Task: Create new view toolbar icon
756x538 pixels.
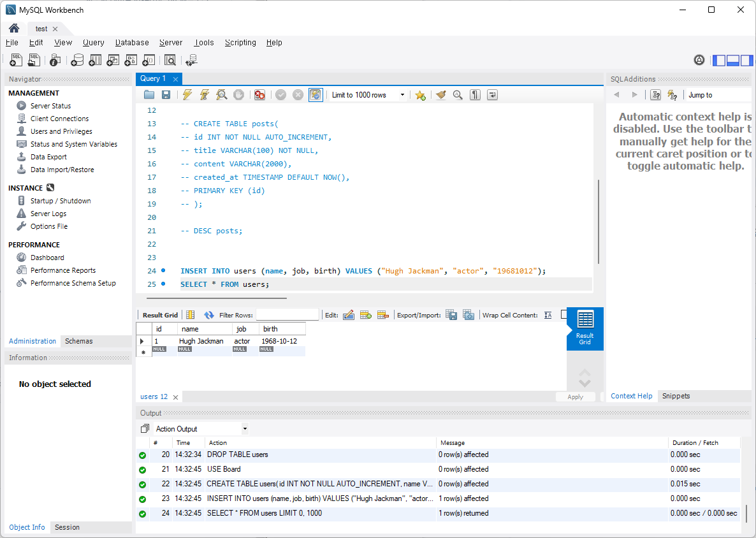Action: 113,60
